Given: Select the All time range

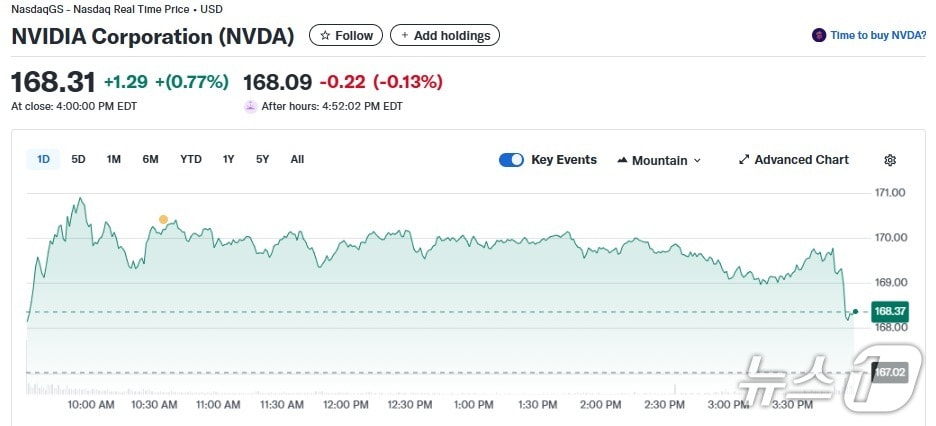Looking at the screenshot, I should tap(297, 159).
